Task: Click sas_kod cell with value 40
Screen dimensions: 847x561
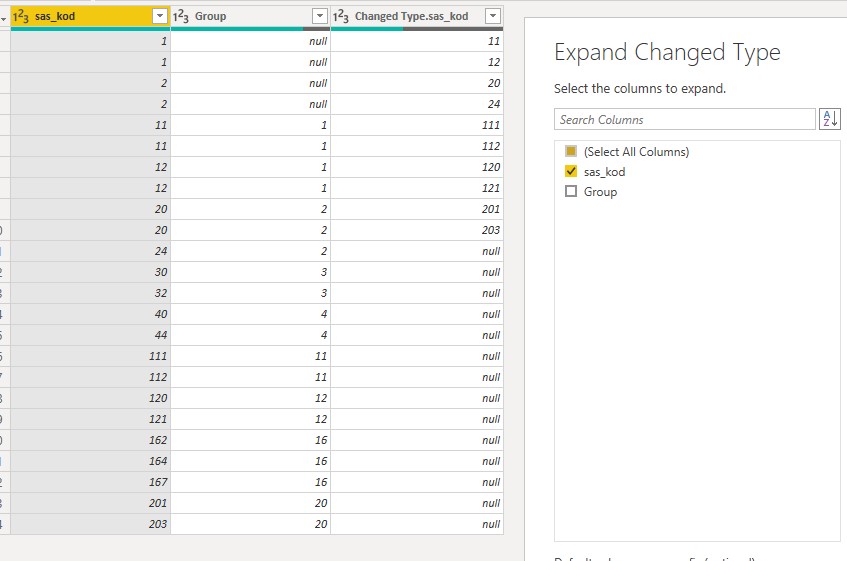Action: coord(90,314)
